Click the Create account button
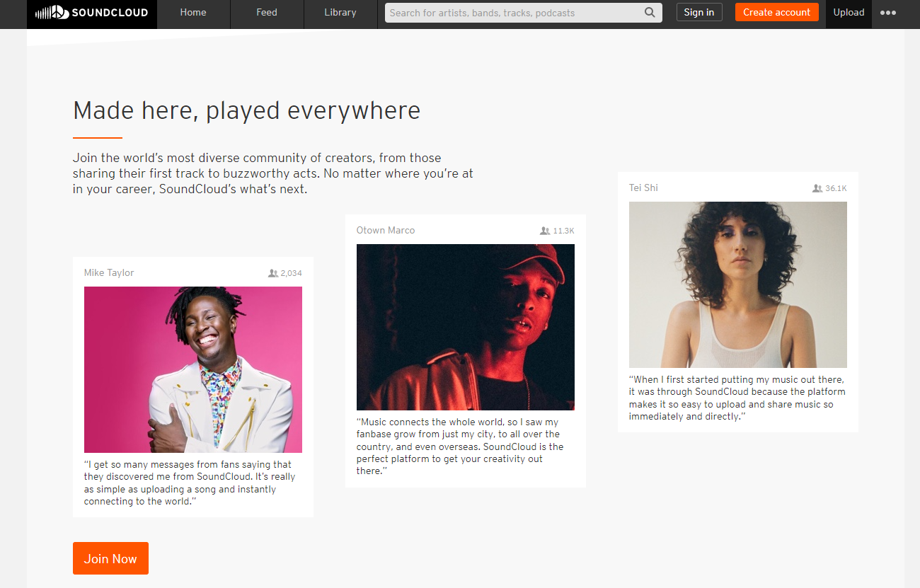This screenshot has height=588, width=920. click(x=776, y=12)
